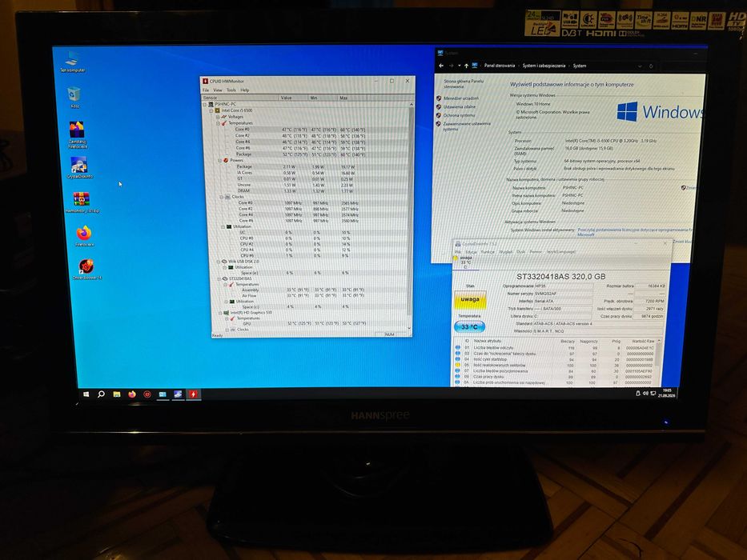Select the hwmonitor zip archive desktop icon
Viewport: 747px width, 560px height.
pyautogui.click(x=82, y=202)
